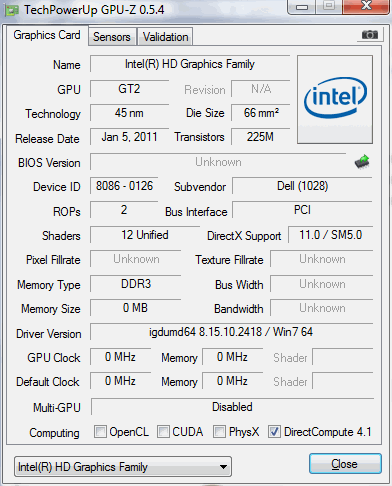Click the Driver Version text field

[x=231, y=332]
